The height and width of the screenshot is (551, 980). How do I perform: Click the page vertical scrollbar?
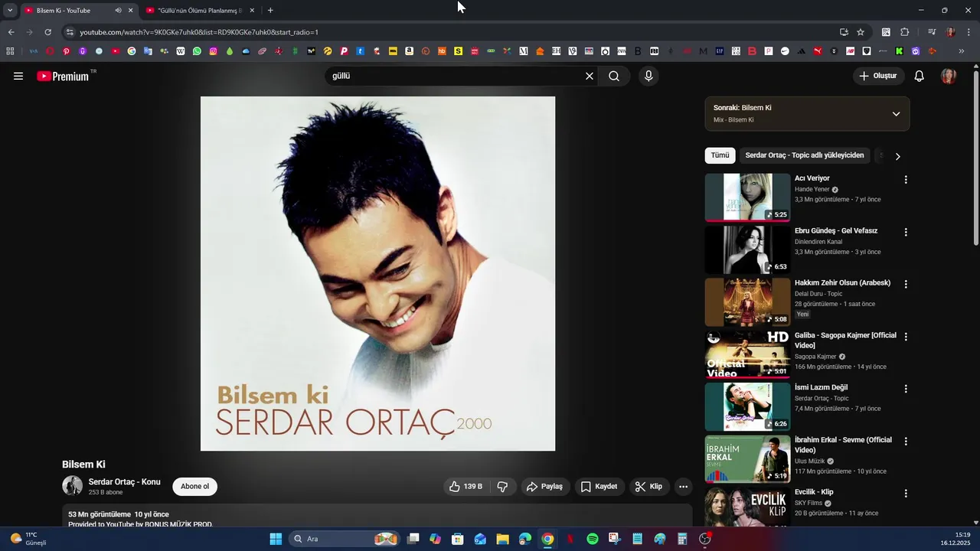976,158
